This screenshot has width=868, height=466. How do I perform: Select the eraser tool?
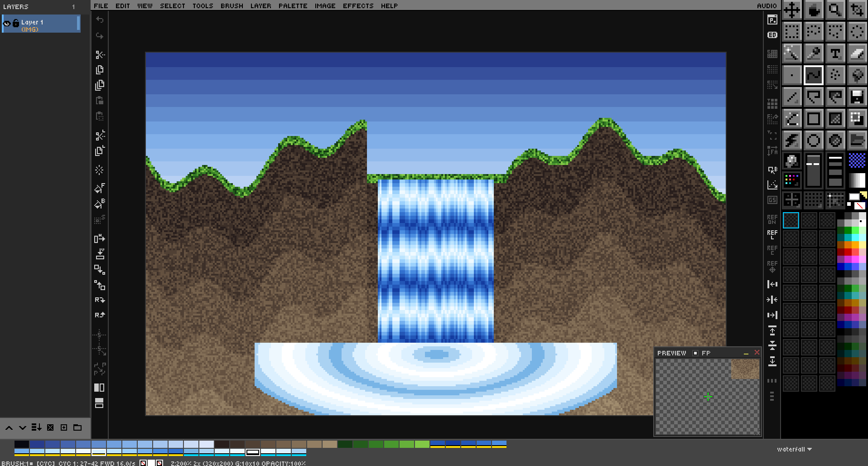coord(857,53)
